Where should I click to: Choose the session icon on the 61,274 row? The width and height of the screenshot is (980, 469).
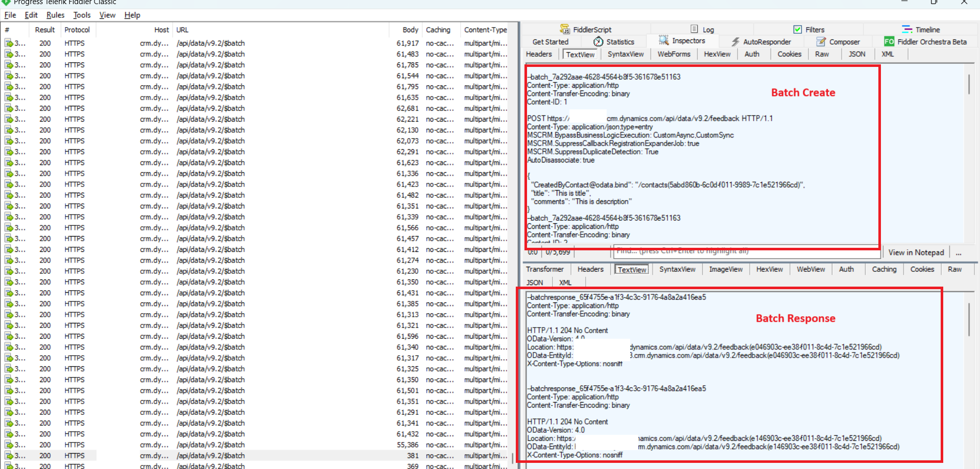click(x=9, y=261)
